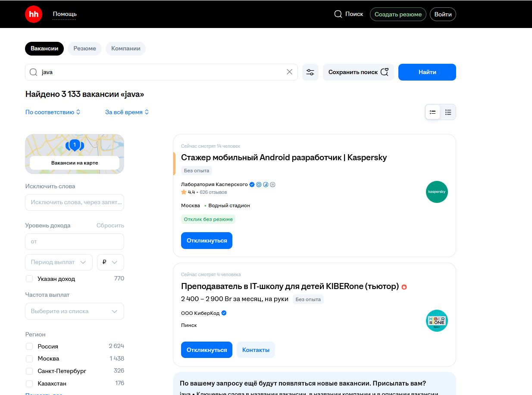Image resolution: width=532 pixels, height=395 pixels.
Task: Click the Kaspersky company logo
Action: (437, 192)
